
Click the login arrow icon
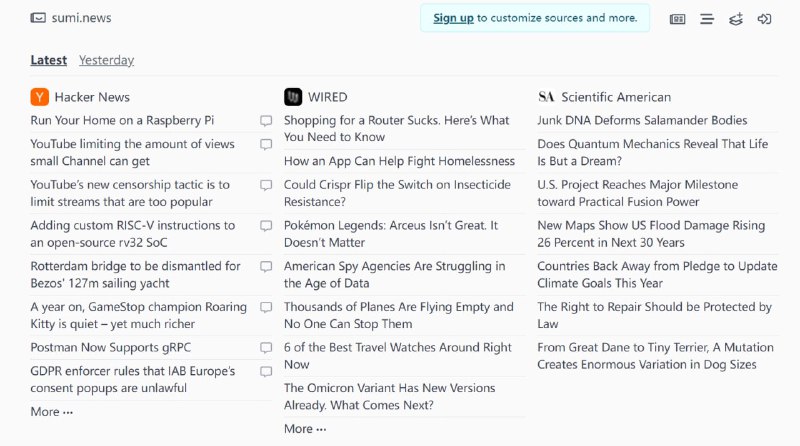[x=765, y=19]
